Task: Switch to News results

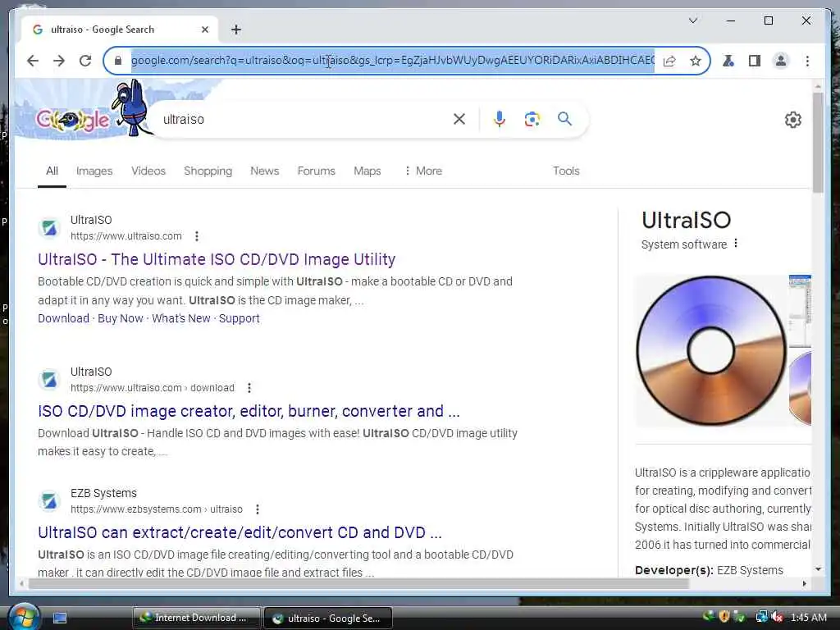Action: 265,171
